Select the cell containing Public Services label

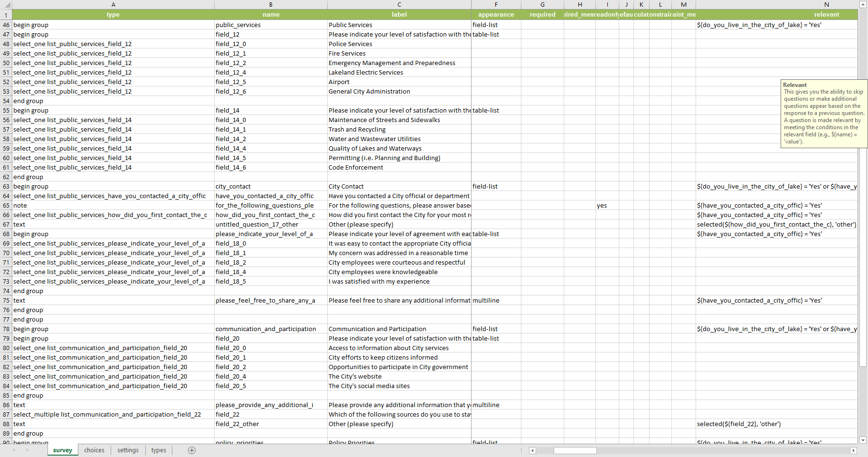click(399, 25)
